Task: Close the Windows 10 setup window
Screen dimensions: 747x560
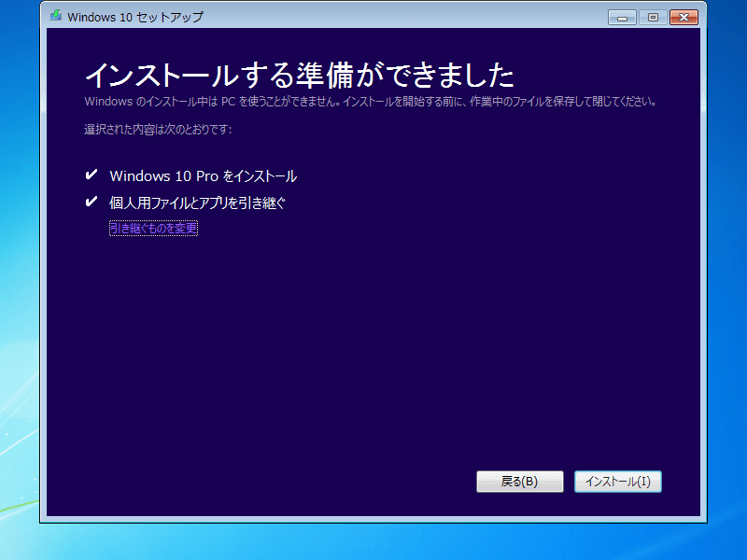Action: 684,17
